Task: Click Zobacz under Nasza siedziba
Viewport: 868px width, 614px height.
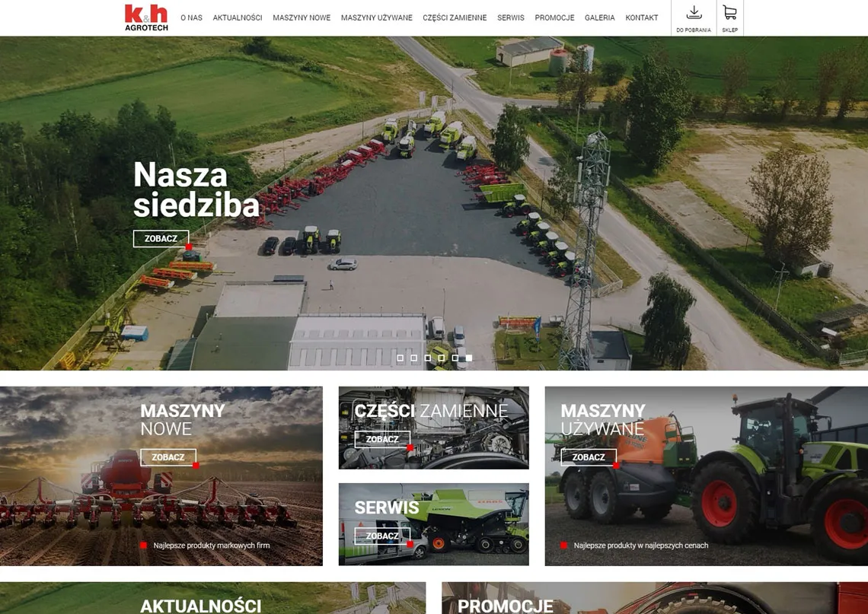Action: click(161, 239)
